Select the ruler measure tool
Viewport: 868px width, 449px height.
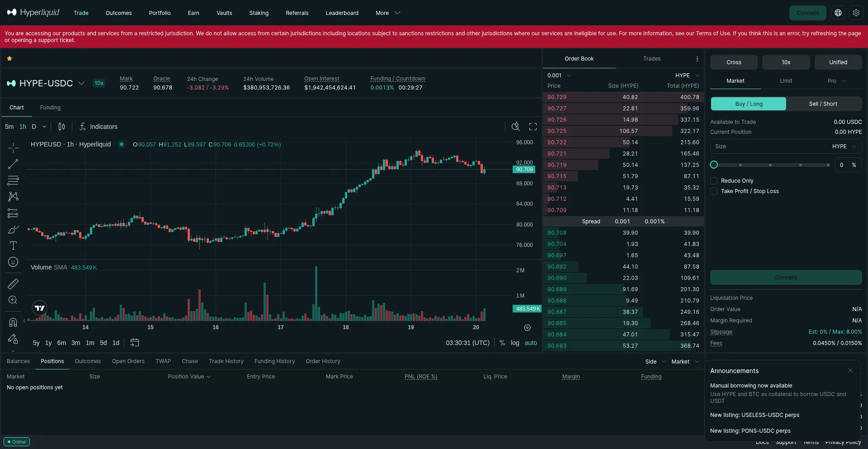(x=13, y=284)
